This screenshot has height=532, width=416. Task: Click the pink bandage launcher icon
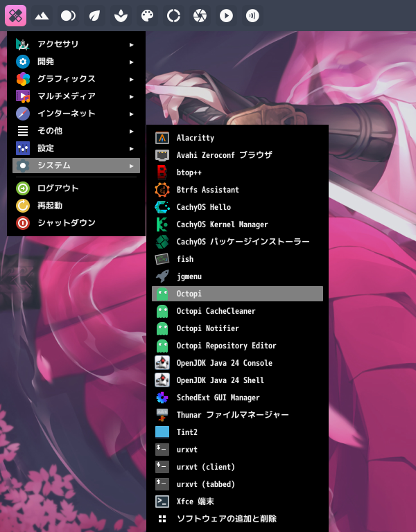click(x=16, y=16)
